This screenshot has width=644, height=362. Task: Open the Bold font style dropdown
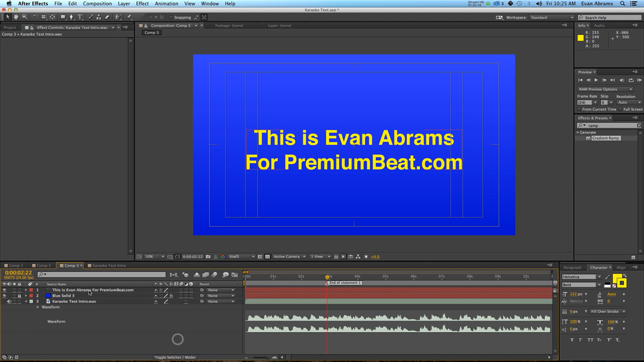(x=582, y=285)
